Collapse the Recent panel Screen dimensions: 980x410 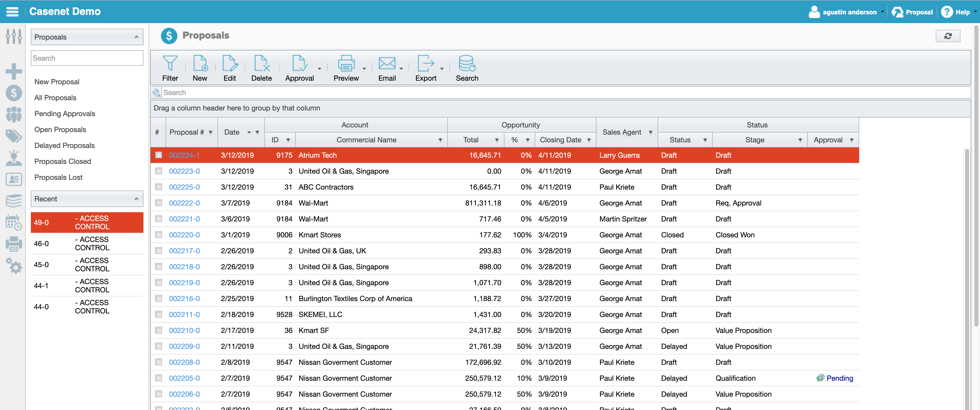click(137, 199)
